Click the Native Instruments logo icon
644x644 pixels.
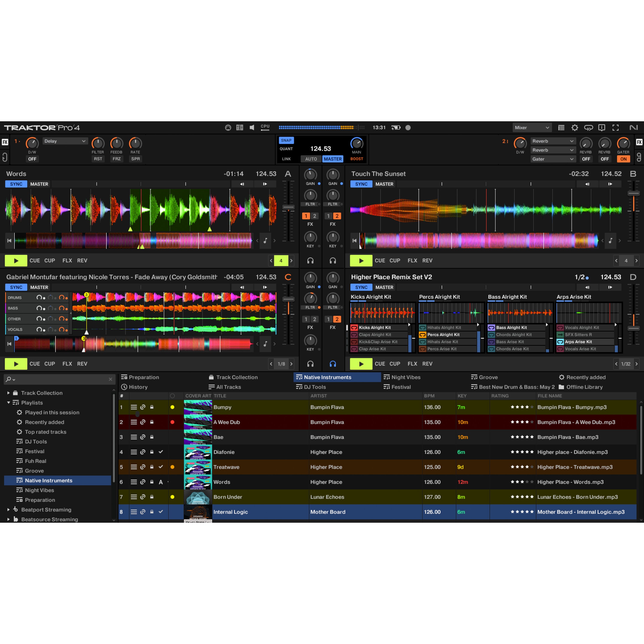click(x=633, y=128)
